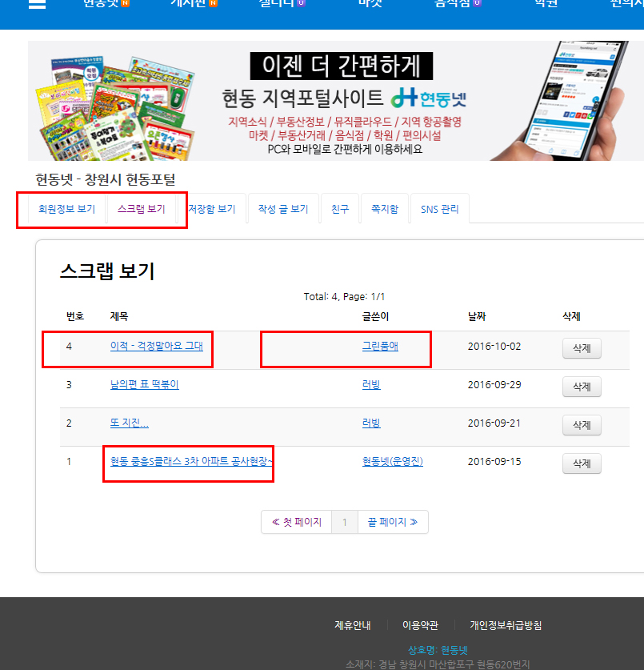
Task: Open the 마켓 menu item
Action: coord(369,3)
